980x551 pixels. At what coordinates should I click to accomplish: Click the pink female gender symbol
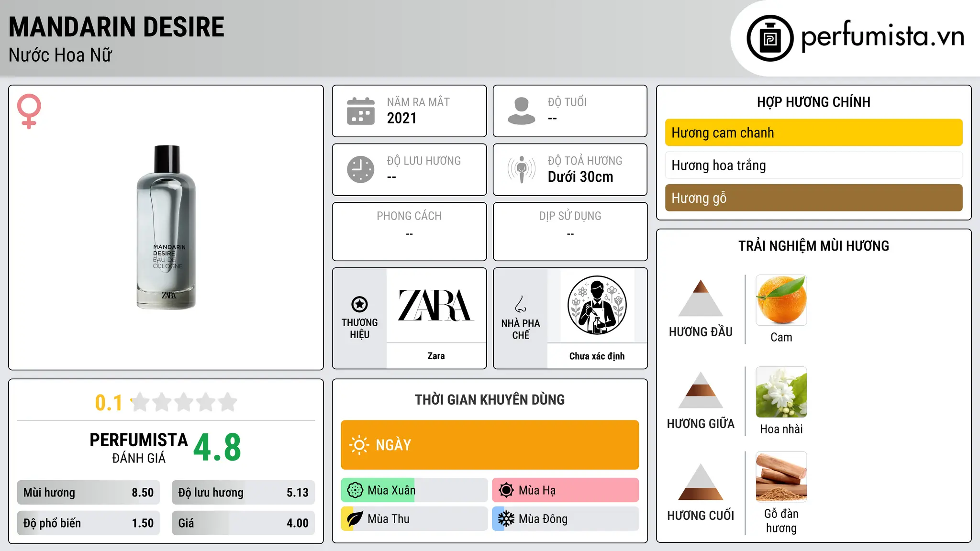tap(29, 111)
